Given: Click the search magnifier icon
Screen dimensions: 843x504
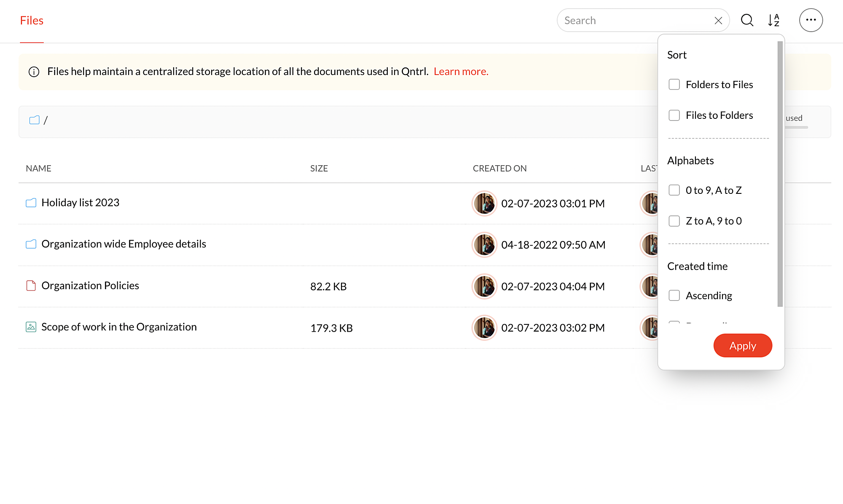Looking at the screenshot, I should pyautogui.click(x=747, y=20).
